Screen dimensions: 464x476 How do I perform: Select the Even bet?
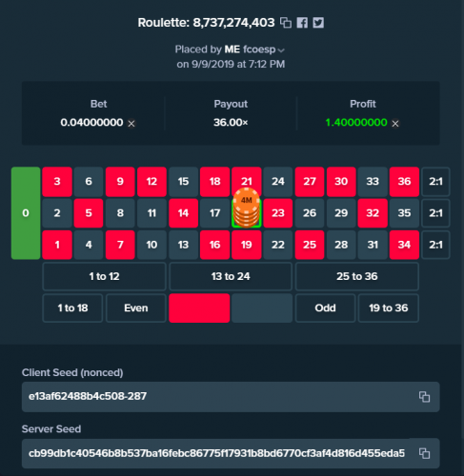tap(136, 308)
